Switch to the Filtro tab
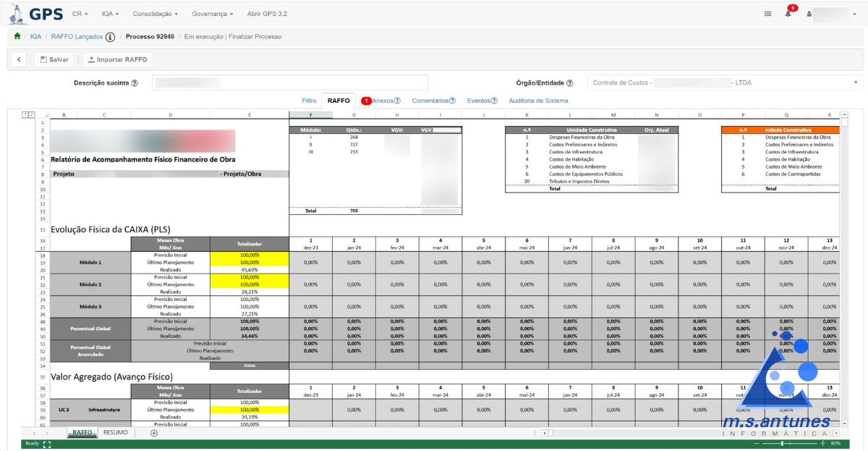This screenshot has width=868, height=451. click(x=309, y=101)
